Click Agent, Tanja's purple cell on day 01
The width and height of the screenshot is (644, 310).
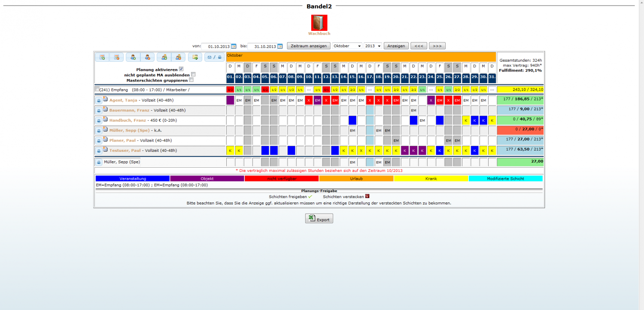pyautogui.click(x=230, y=100)
